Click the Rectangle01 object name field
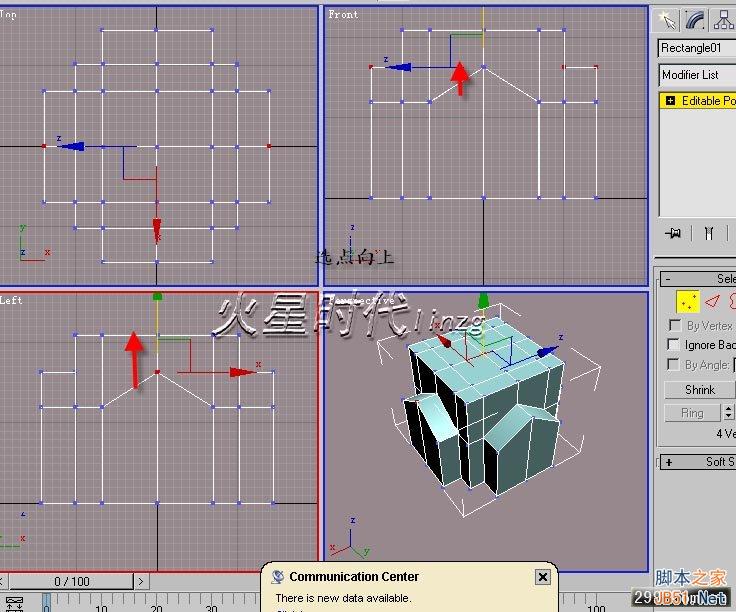 [697, 48]
